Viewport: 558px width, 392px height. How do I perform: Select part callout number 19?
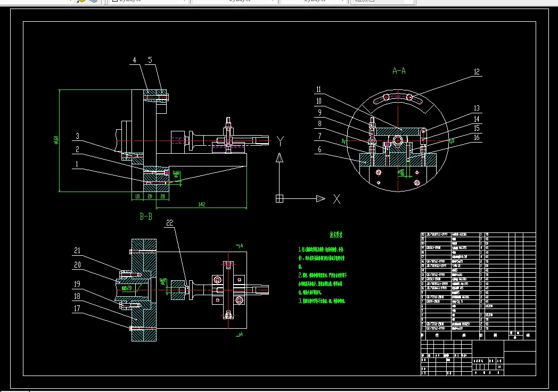coord(77,284)
